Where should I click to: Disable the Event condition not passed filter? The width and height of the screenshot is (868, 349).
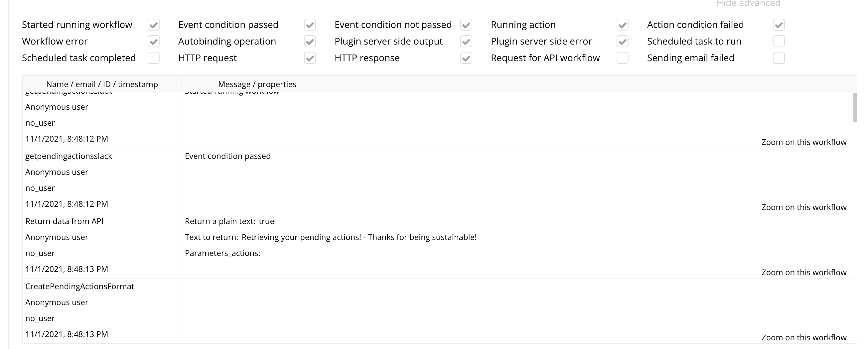tap(466, 25)
